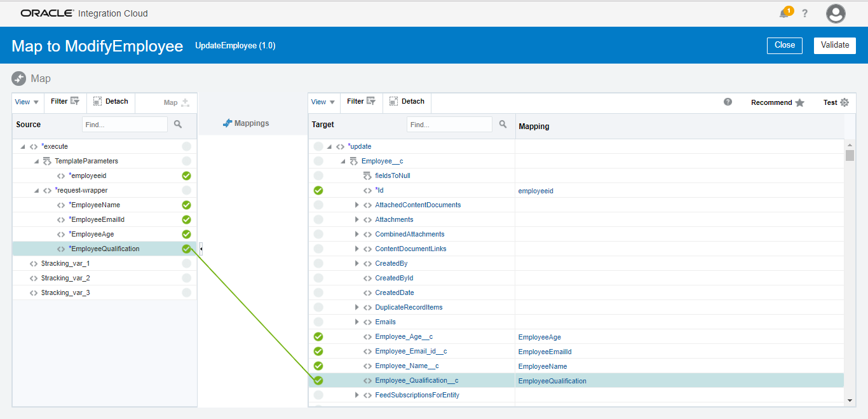The image size is (868, 419).
Task: Expand the DuplicateRecordItems node
Action: pyautogui.click(x=357, y=307)
